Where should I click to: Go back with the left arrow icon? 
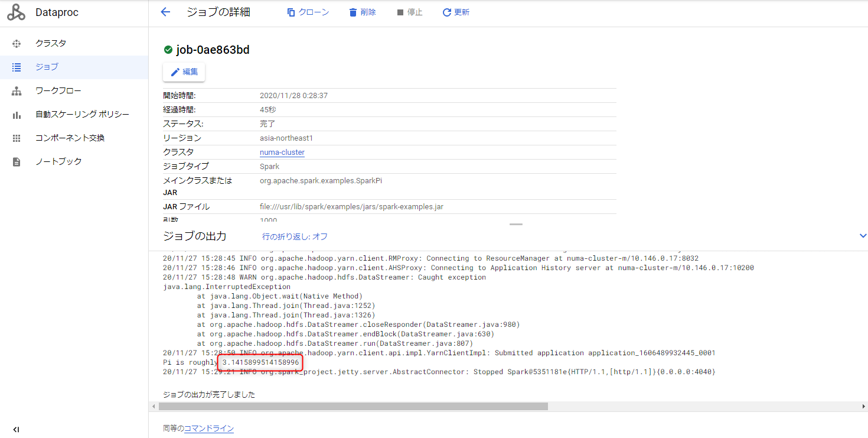click(165, 12)
